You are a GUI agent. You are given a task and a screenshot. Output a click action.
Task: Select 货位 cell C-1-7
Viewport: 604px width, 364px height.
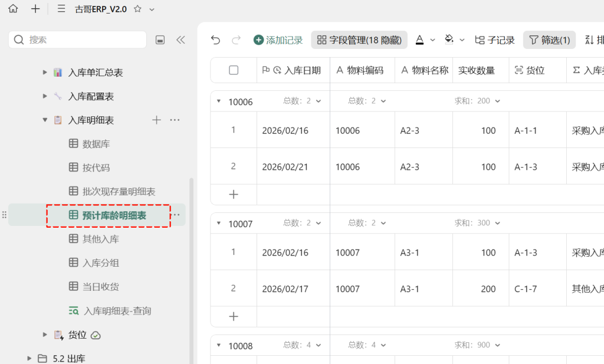click(538, 288)
